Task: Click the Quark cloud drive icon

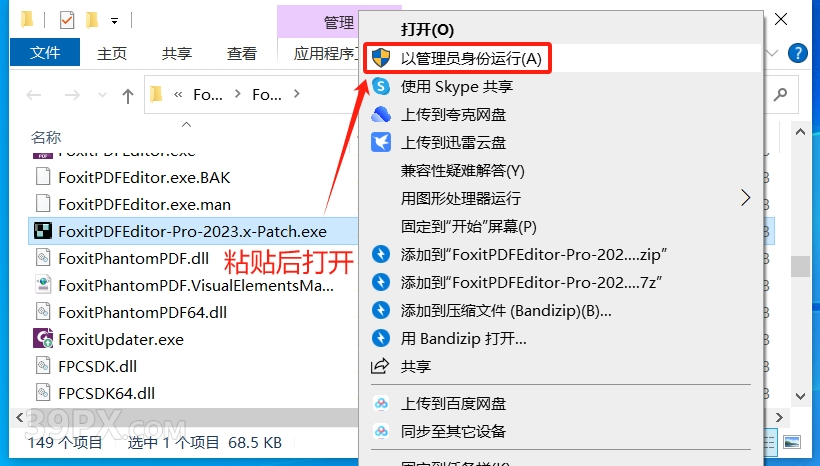Action: tap(381, 114)
